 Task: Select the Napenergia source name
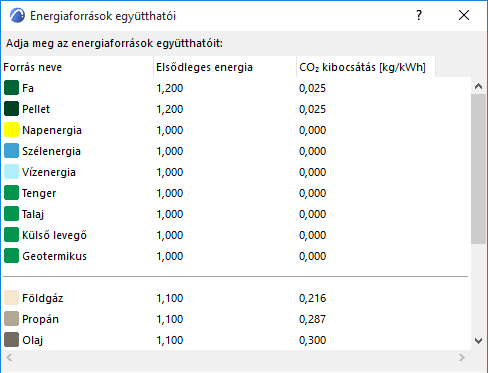point(52,130)
